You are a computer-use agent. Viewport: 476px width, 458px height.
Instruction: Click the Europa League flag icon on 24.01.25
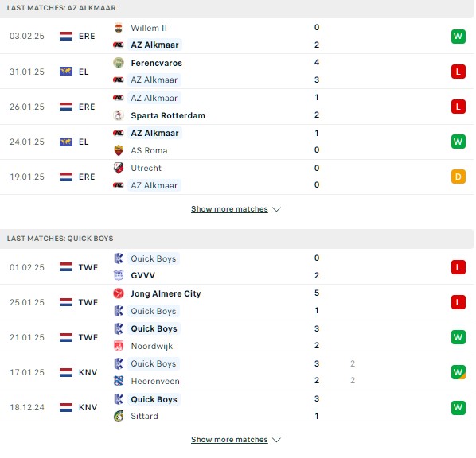coord(66,142)
